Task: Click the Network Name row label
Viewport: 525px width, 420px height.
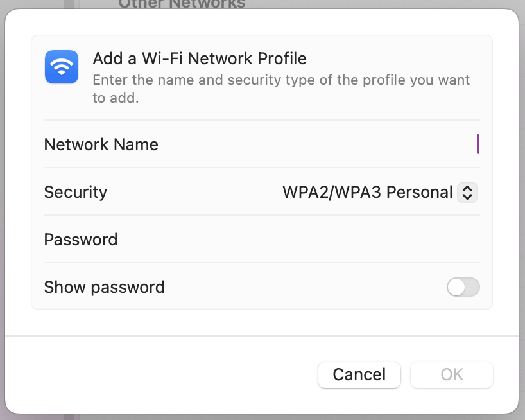Action: pos(101,144)
